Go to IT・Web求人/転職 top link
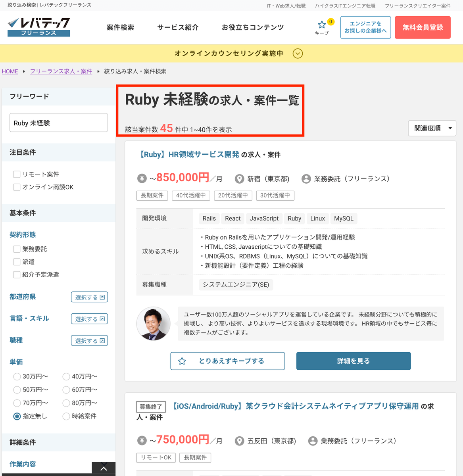The image size is (463, 476). [x=286, y=6]
